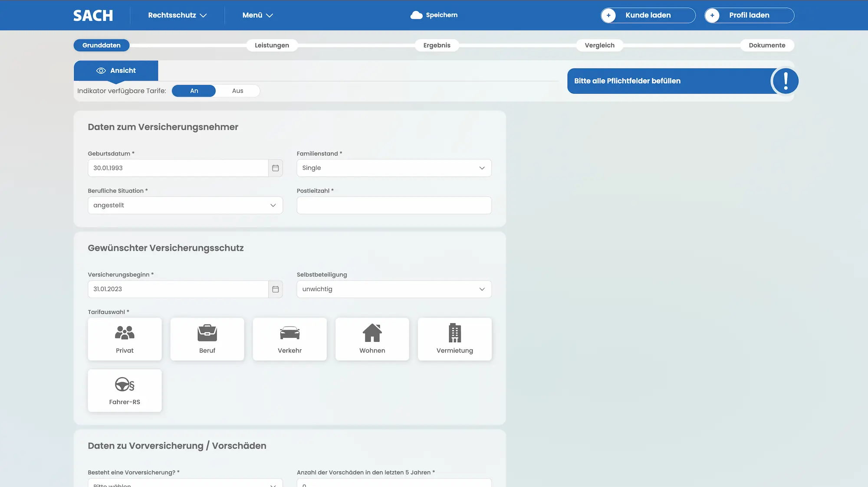Image resolution: width=868 pixels, height=487 pixels.
Task: Expand the Selbstbeteiligung dropdown
Action: (x=394, y=289)
